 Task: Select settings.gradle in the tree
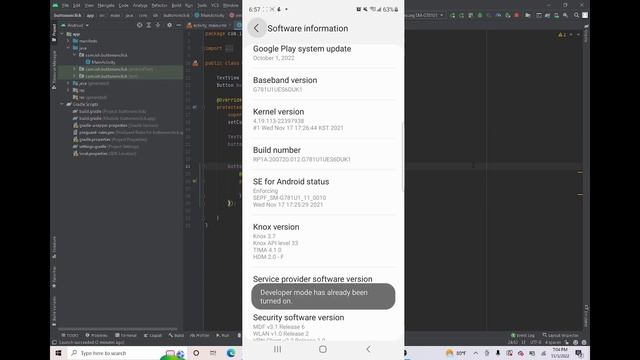coord(106,147)
